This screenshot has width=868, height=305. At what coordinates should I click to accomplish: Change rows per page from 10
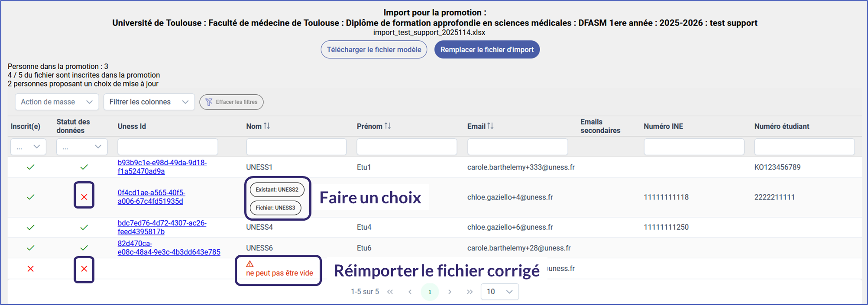(x=499, y=292)
